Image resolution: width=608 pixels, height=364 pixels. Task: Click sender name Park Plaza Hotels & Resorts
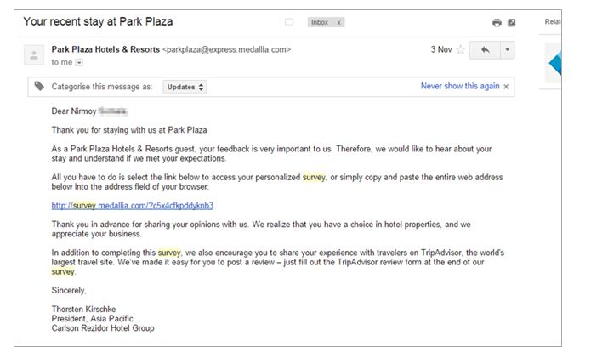click(105, 49)
